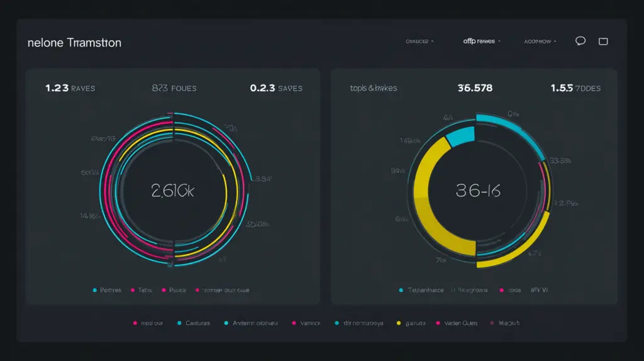Toggle the 'Puues' legend series in left chart
Image resolution: width=644 pixels, height=361 pixels.
point(174,290)
